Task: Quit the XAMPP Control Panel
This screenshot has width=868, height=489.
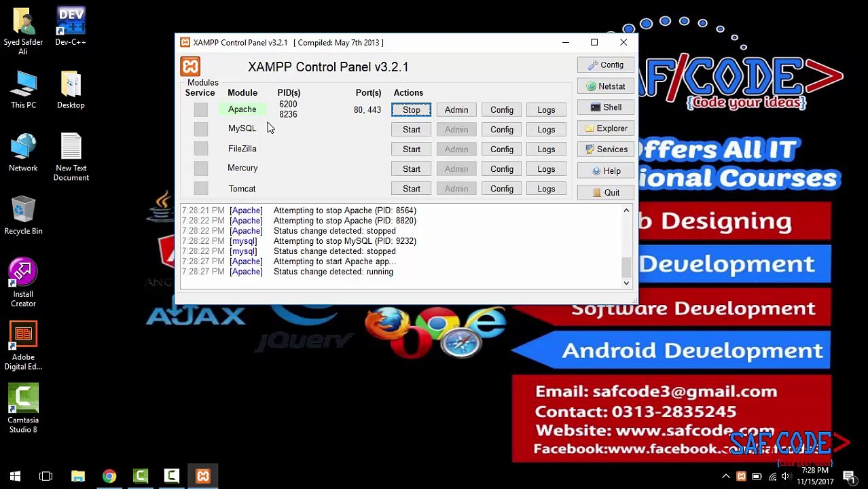Action: click(x=605, y=192)
